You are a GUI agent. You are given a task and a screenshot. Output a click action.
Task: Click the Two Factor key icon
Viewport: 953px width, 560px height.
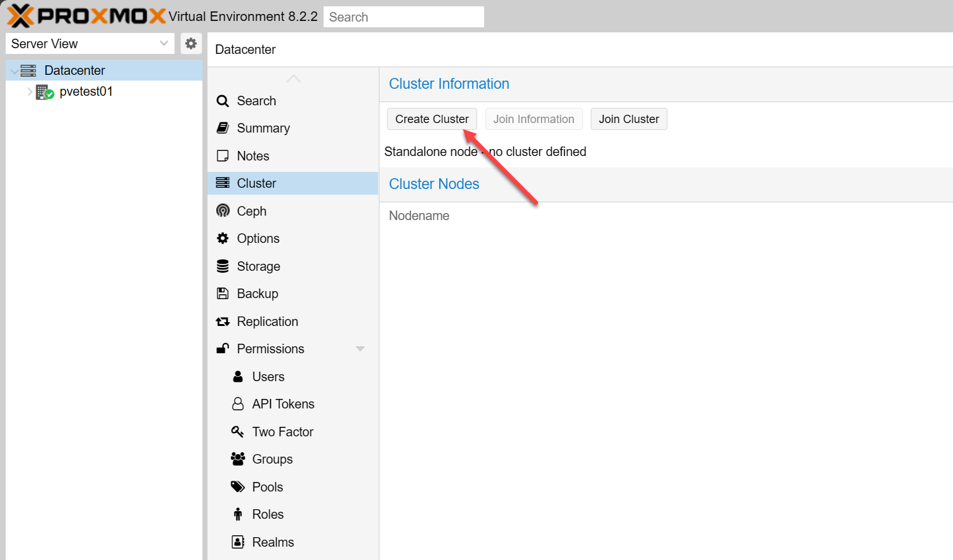[x=238, y=432]
